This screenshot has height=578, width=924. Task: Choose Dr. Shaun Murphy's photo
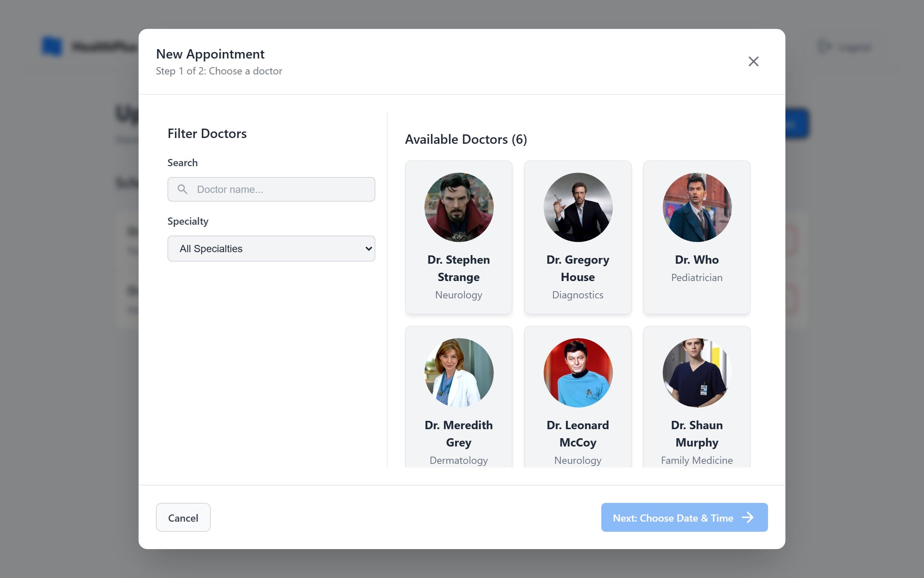click(x=697, y=373)
